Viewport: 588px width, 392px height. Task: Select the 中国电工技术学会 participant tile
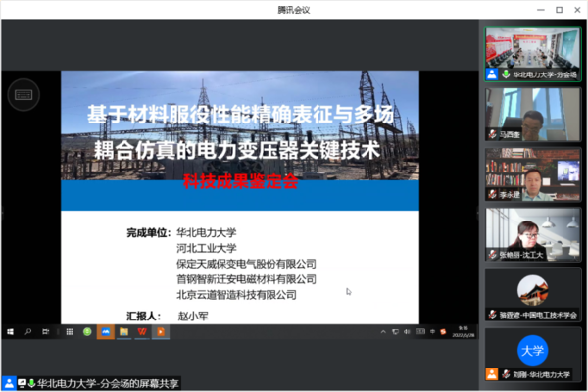[x=532, y=294]
